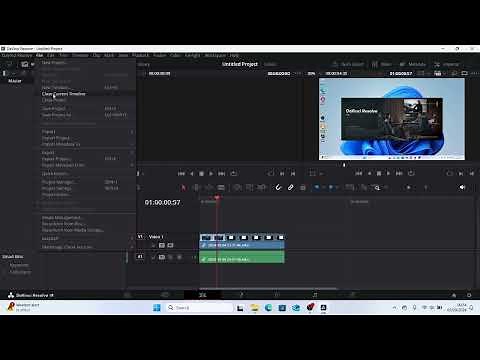The image size is (480, 360).
Task: Choose Close Current Timeline menu entry
Action: click(x=64, y=94)
